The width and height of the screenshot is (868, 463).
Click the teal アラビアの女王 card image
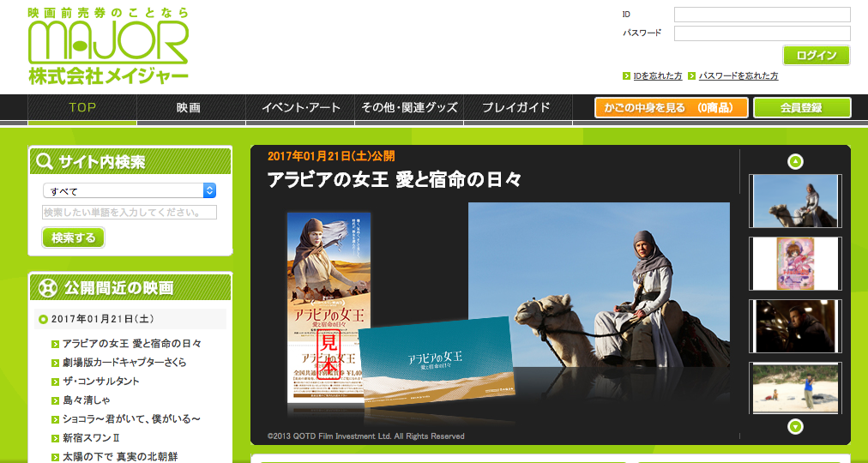pos(437,363)
